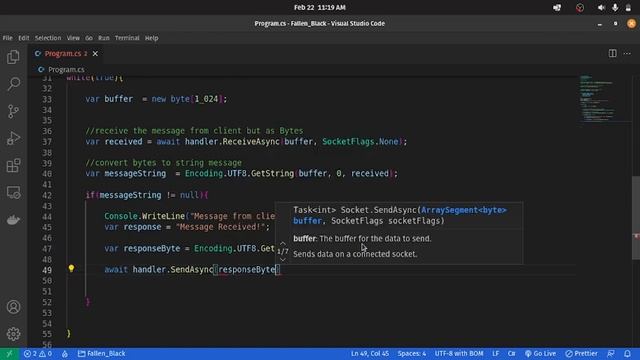Click Ln 49, Col 45 status item
640x360 pixels.
click(370, 353)
